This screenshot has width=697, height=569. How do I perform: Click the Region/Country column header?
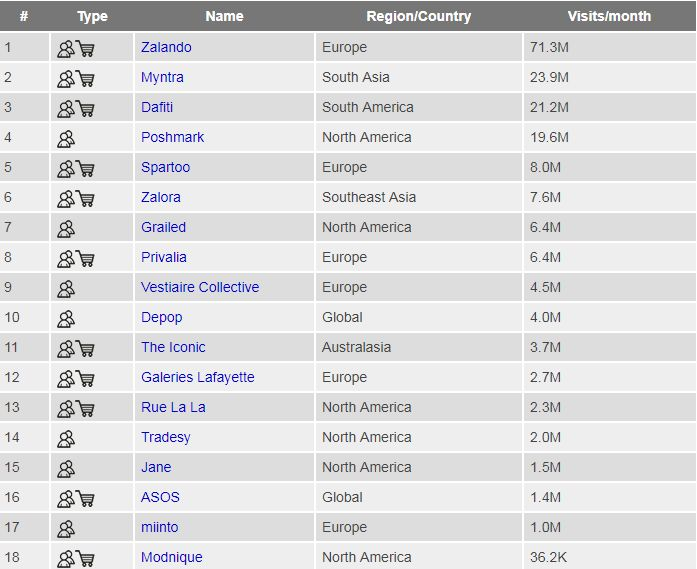[418, 16]
